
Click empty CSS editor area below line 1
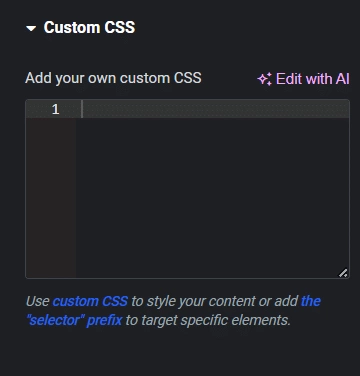pyautogui.click(x=212, y=197)
